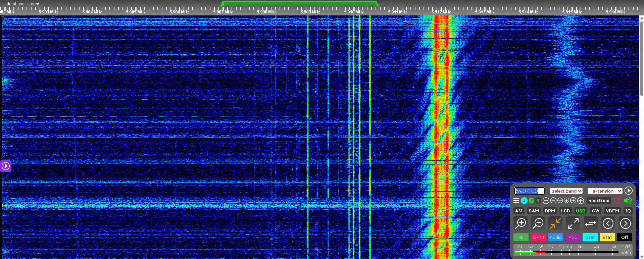
Task: Select NBFM mode
Action: [612, 211]
